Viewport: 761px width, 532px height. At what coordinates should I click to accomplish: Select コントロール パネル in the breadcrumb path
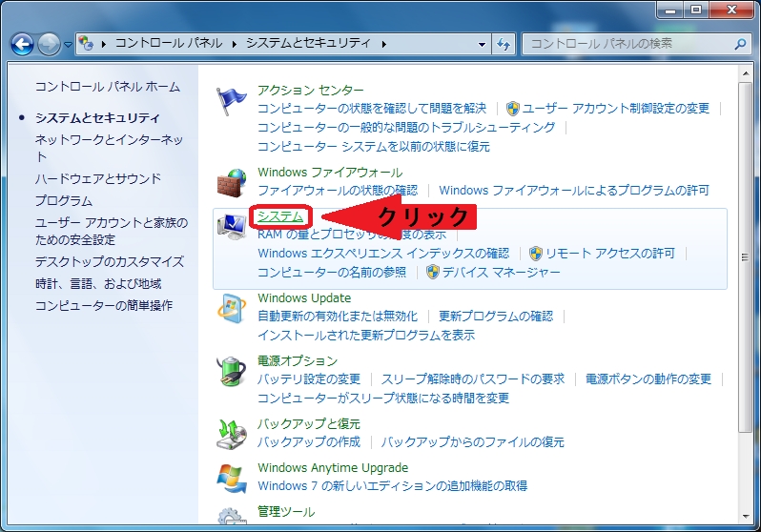coord(169,44)
